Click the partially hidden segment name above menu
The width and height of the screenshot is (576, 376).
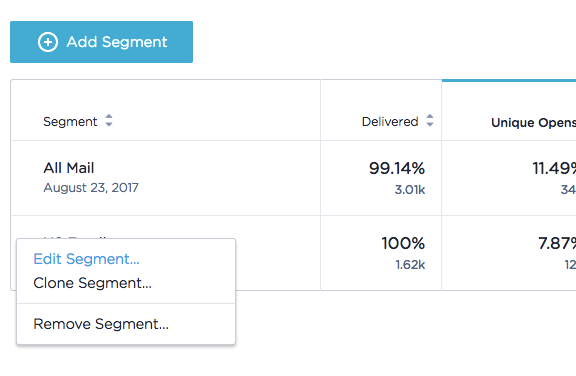(x=75, y=238)
